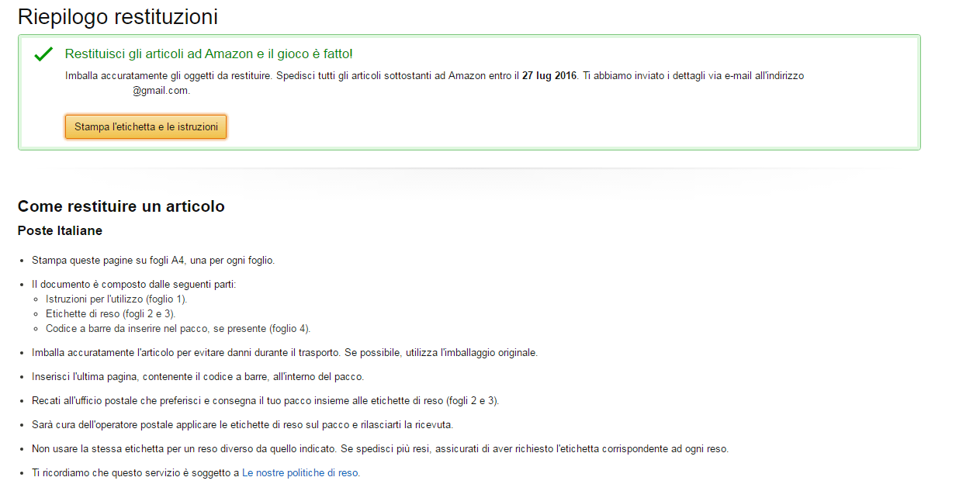Click the "Istruzioni per l'utilizzo (foglio 1)" sub-item
Viewport: 980px width, 491px height.
click(x=116, y=299)
